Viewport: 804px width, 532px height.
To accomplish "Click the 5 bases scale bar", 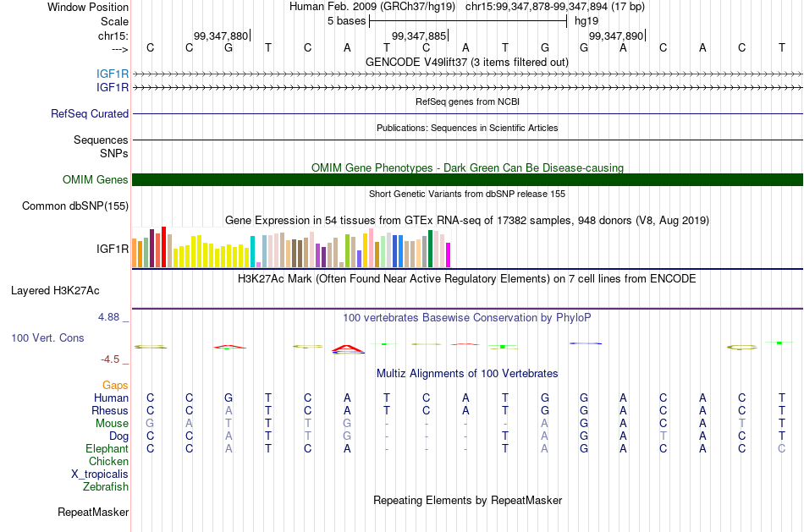I will coord(468,21).
